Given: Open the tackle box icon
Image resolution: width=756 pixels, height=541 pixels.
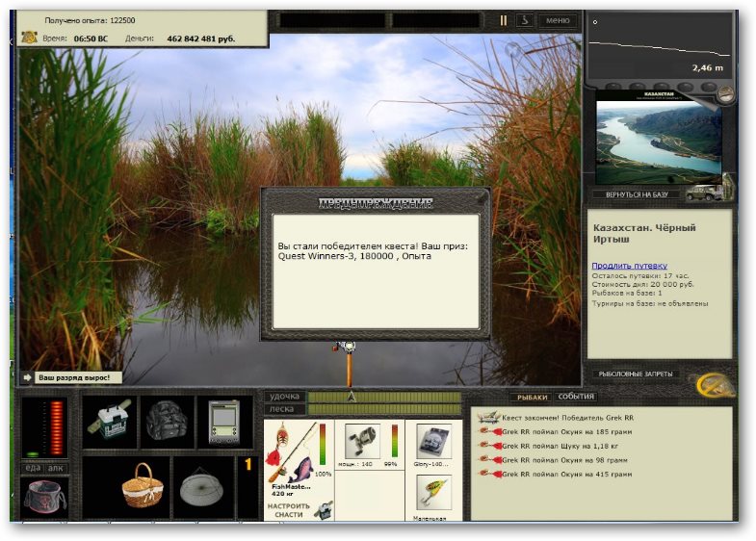Looking at the screenshot, I should click(110, 422).
